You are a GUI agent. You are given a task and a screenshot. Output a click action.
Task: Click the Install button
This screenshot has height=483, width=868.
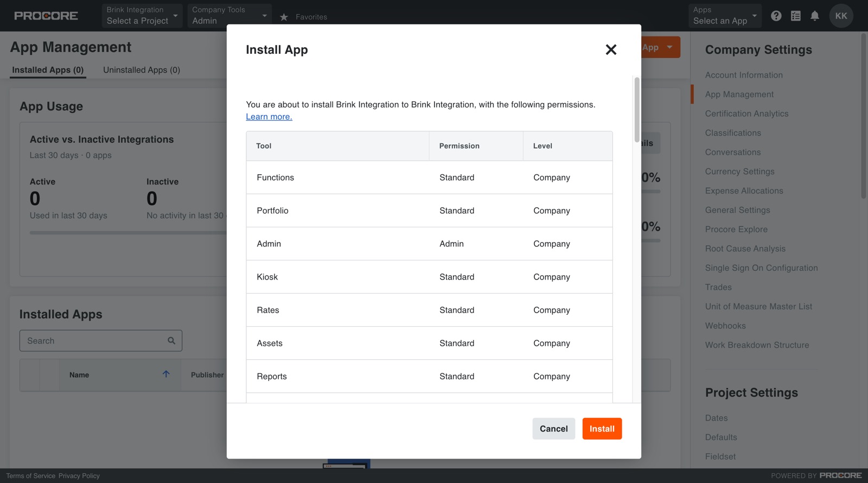(x=602, y=429)
